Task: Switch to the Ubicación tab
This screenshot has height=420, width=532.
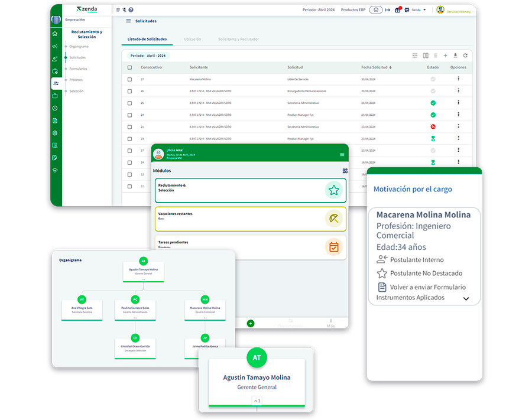Action: tap(192, 39)
